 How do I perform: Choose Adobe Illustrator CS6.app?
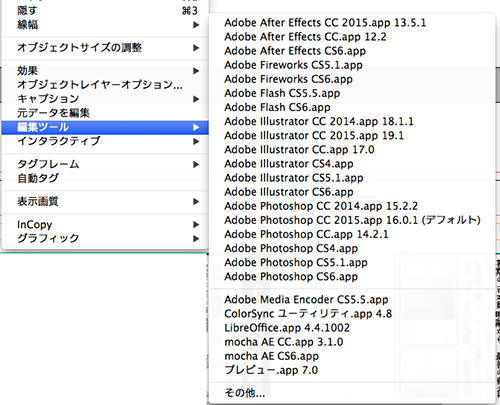pyautogui.click(x=352, y=192)
